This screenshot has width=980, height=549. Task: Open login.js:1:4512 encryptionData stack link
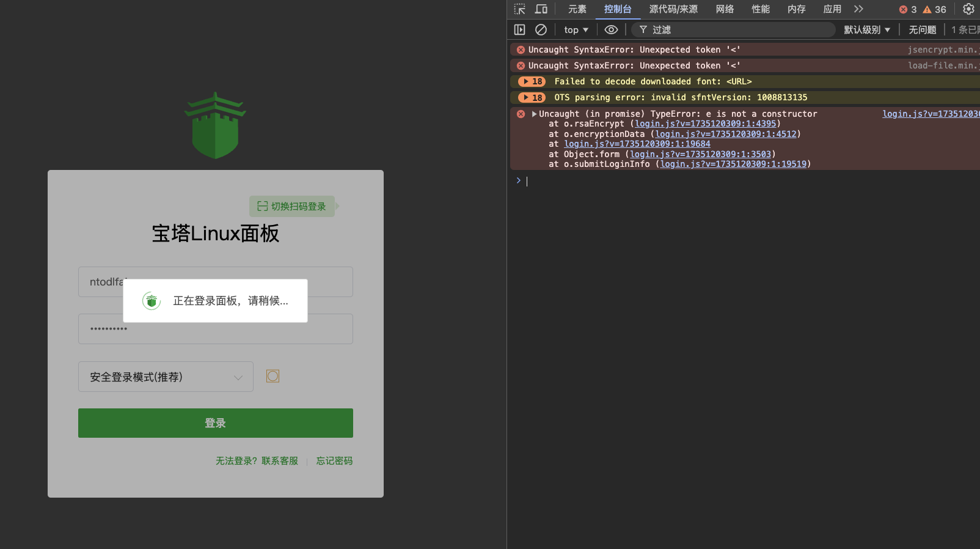pyautogui.click(x=726, y=134)
